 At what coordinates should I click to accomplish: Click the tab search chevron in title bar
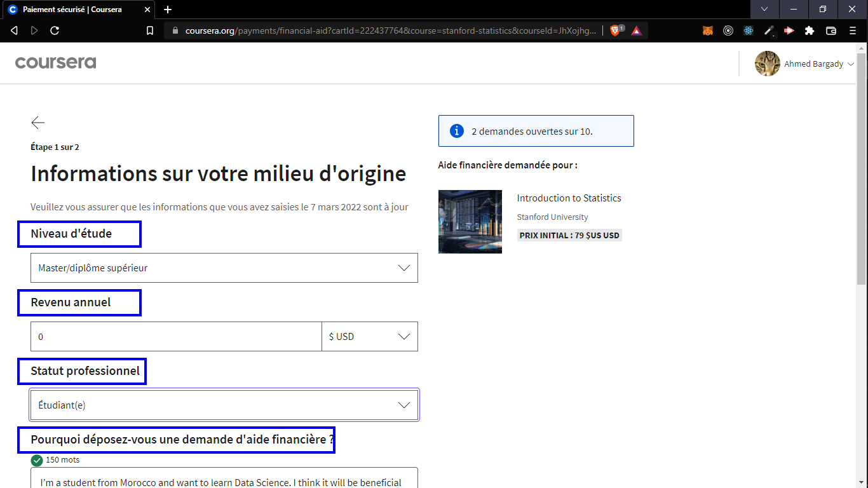click(764, 10)
